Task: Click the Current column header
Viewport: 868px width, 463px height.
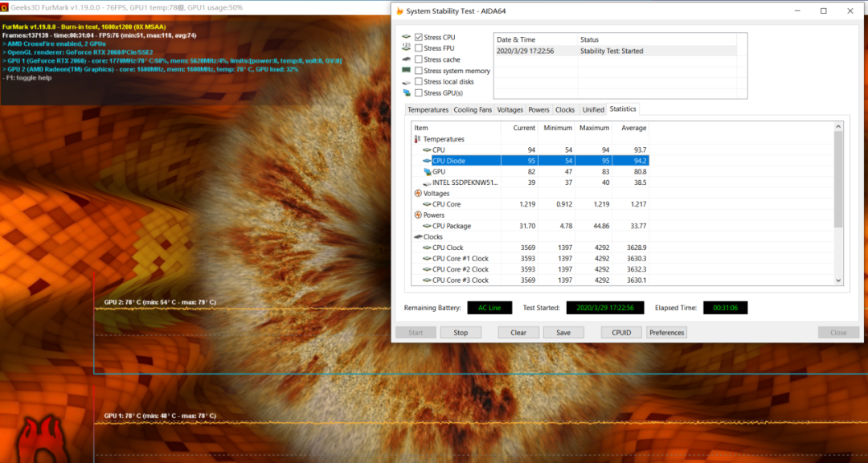Action: (x=519, y=128)
